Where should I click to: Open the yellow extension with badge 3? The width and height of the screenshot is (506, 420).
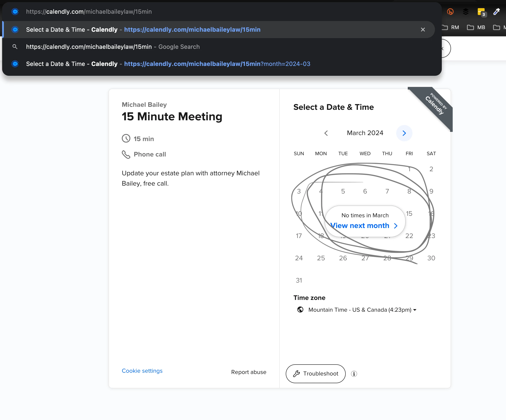[481, 12]
